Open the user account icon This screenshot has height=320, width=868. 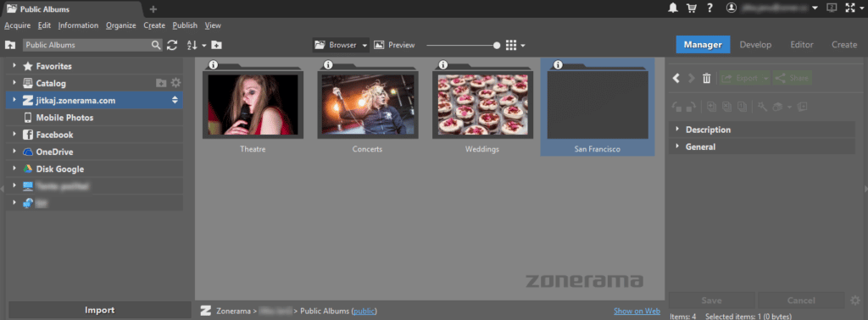[732, 8]
